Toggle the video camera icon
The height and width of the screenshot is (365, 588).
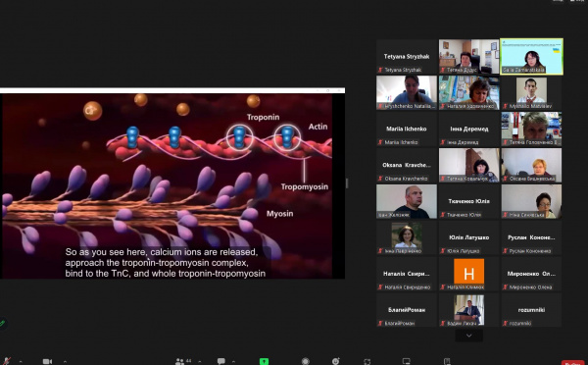[x=47, y=361]
